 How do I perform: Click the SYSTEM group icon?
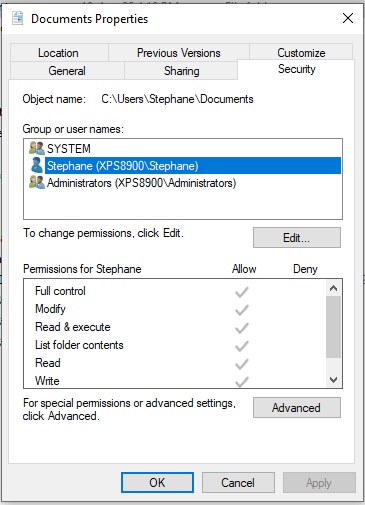[37, 148]
